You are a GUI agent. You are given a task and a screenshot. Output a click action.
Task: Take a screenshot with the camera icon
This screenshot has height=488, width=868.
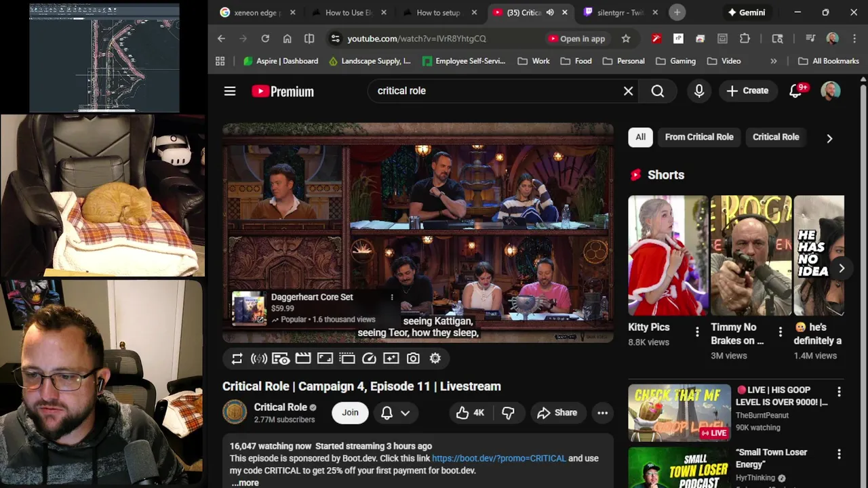(x=413, y=359)
